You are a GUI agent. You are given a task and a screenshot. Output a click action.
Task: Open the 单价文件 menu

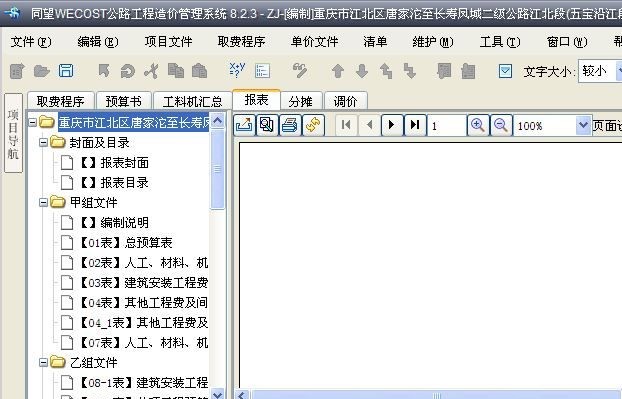pos(315,42)
